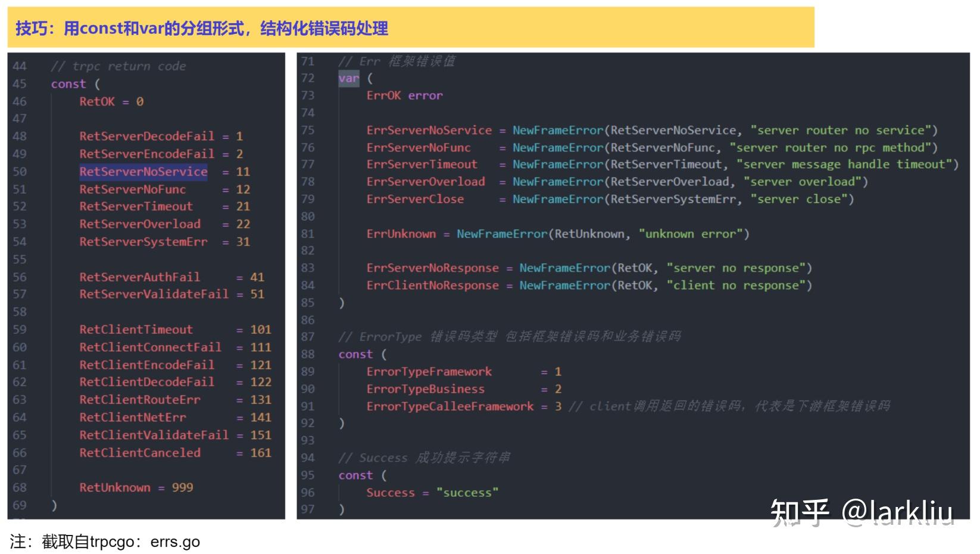Click RetClientEncodeFail on line 61
The image size is (980, 554).
[x=146, y=365]
